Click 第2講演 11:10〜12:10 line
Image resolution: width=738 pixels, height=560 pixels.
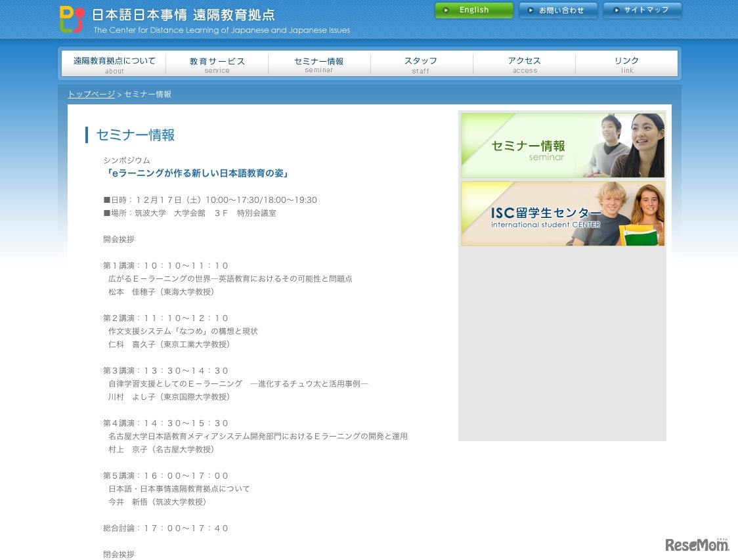point(165,318)
